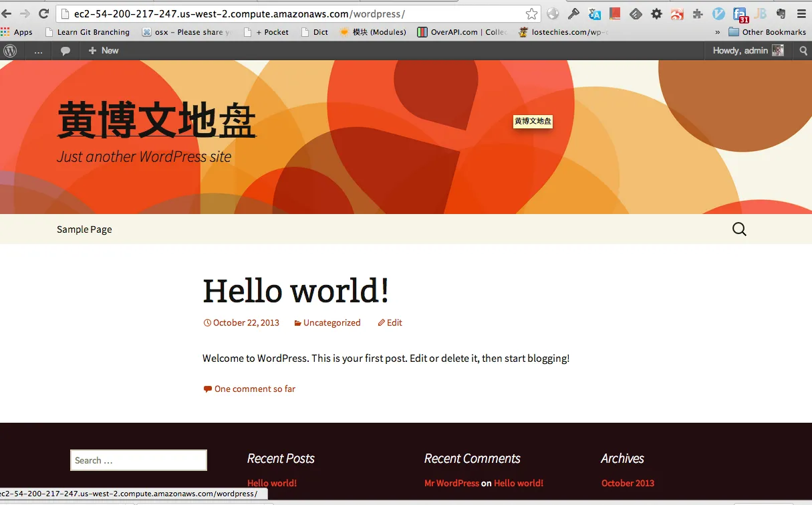
Task: Click the footer Search field
Action: tap(138, 460)
